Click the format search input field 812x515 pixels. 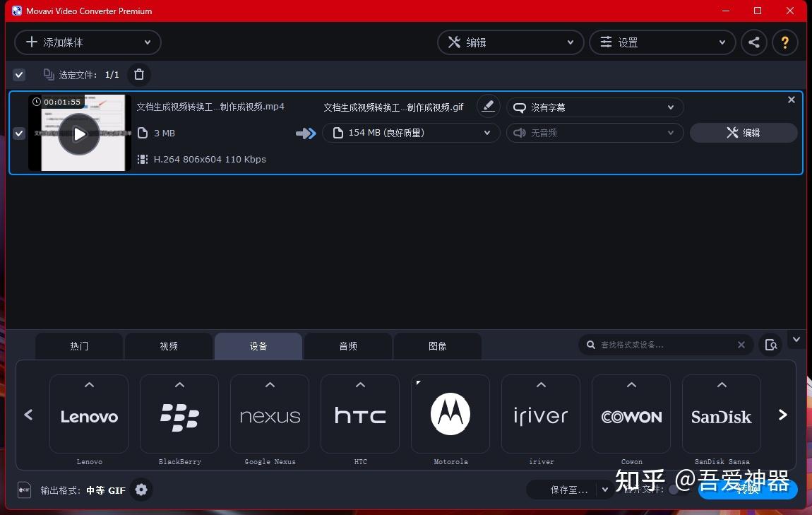tap(665, 345)
